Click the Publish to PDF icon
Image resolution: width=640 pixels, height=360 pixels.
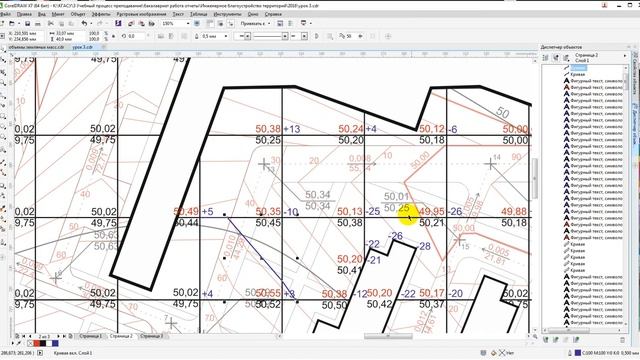coord(151,24)
